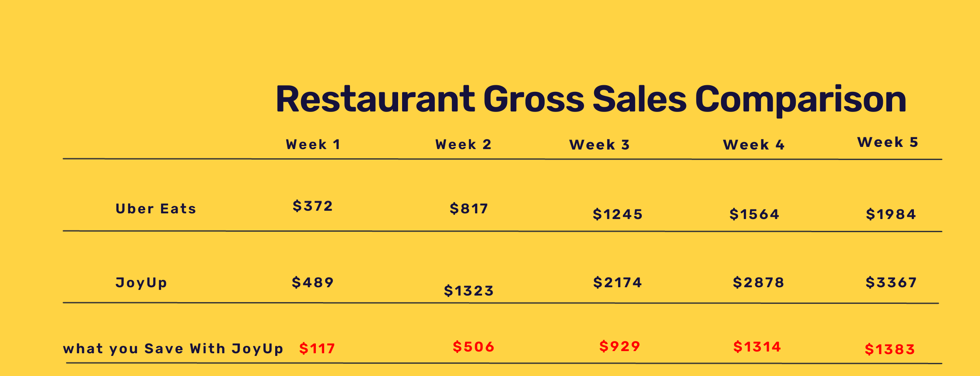The width and height of the screenshot is (980, 376).
Task: Select the JoyUp $3367 value
Action: pyautogui.click(x=891, y=282)
